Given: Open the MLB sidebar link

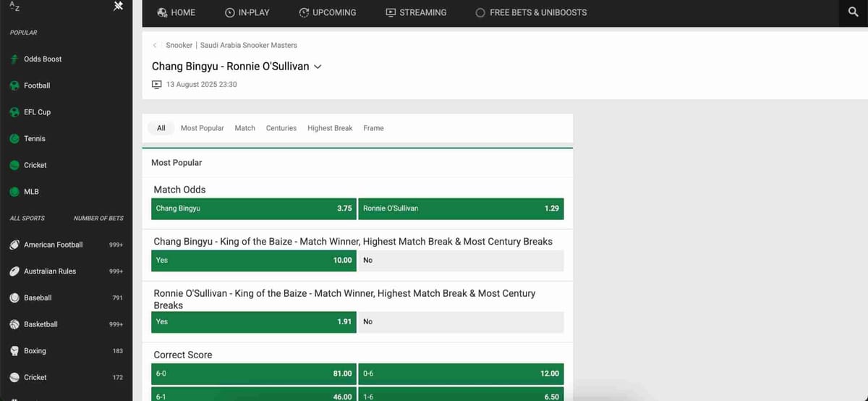Looking at the screenshot, I should click(x=31, y=192).
